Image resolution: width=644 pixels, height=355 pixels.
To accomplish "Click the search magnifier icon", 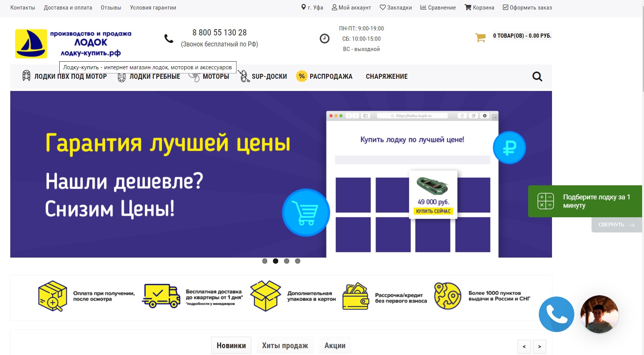I will pyautogui.click(x=537, y=76).
